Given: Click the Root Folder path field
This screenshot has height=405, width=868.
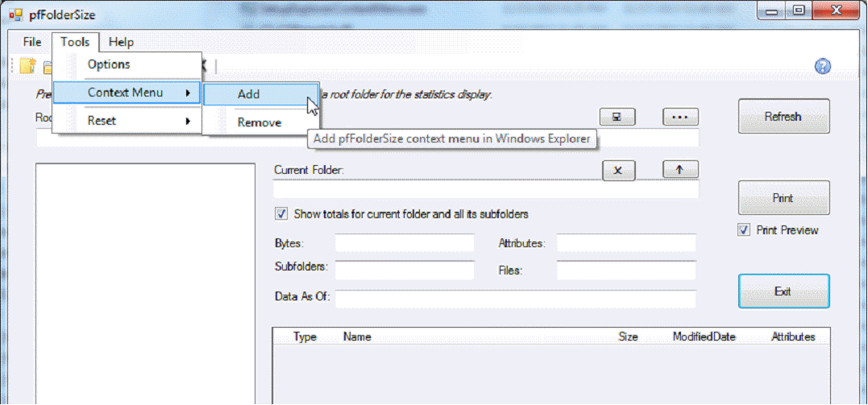Looking at the screenshot, I should click(368, 138).
